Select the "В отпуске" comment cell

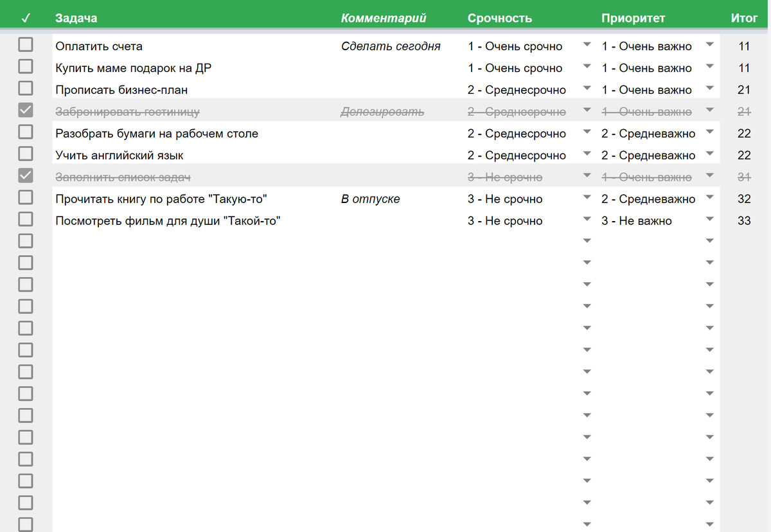(370, 199)
